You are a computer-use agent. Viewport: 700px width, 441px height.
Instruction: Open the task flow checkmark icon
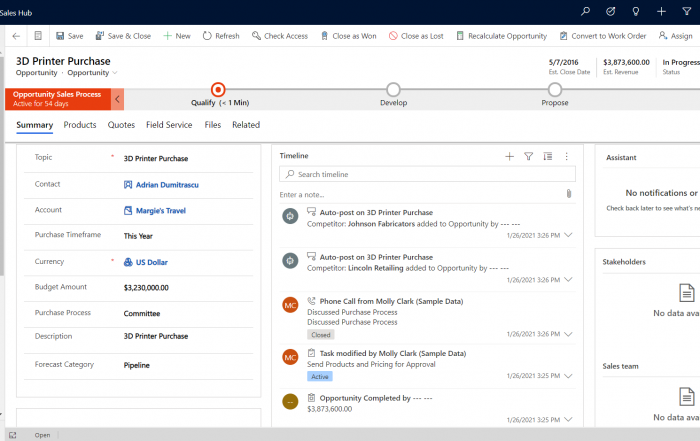(610, 12)
